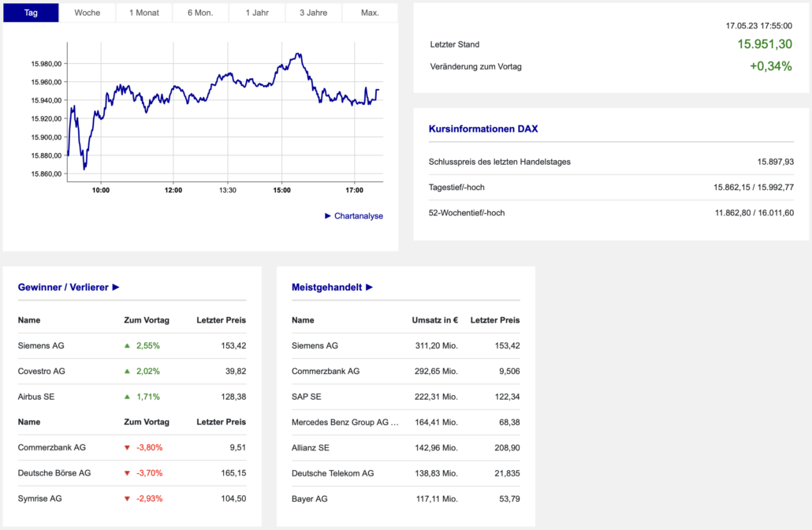The height and width of the screenshot is (530, 812).
Task: Click Allianz SE last price 208,90
Action: tap(507, 448)
